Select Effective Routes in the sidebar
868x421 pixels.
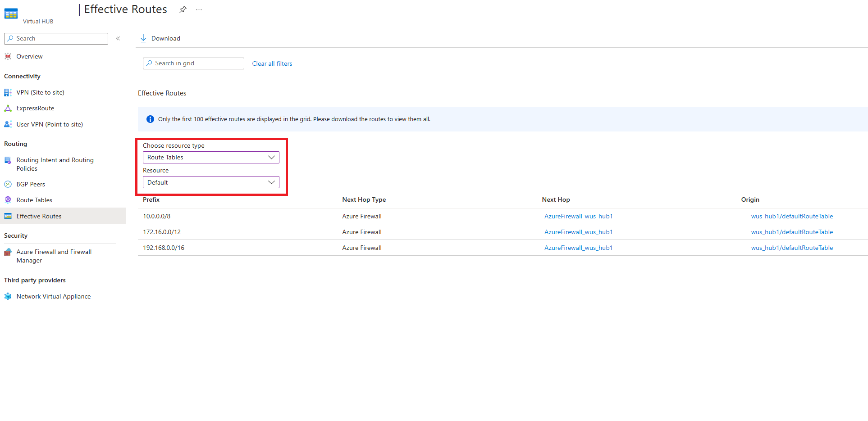pos(39,216)
